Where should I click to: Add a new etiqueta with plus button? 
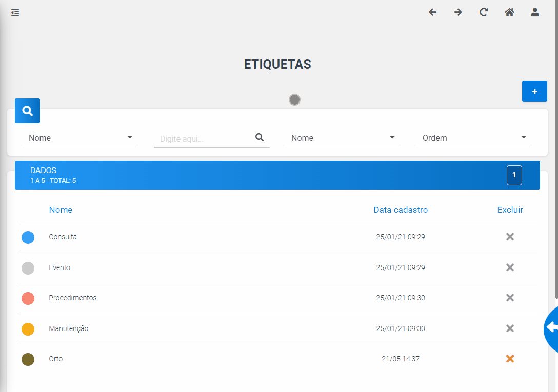534,91
